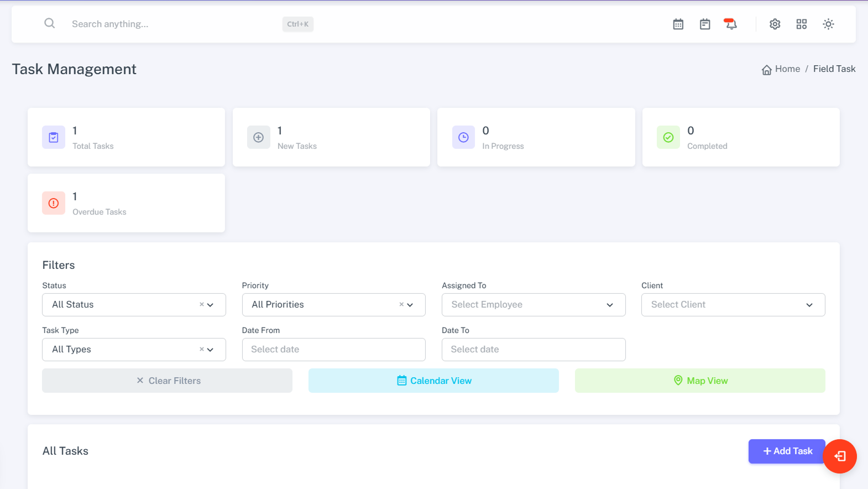
Task: Click the search magnifier icon
Action: [50, 23]
